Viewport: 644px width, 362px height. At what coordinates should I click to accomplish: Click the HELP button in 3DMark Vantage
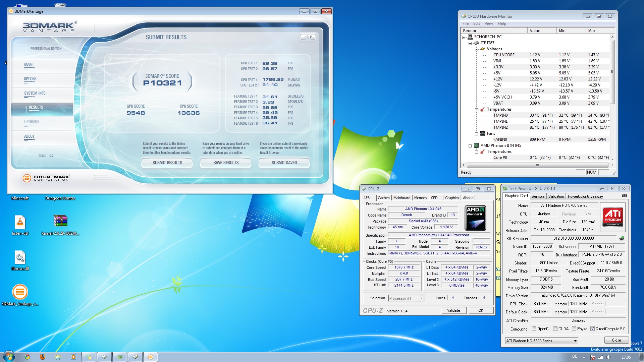(x=308, y=37)
